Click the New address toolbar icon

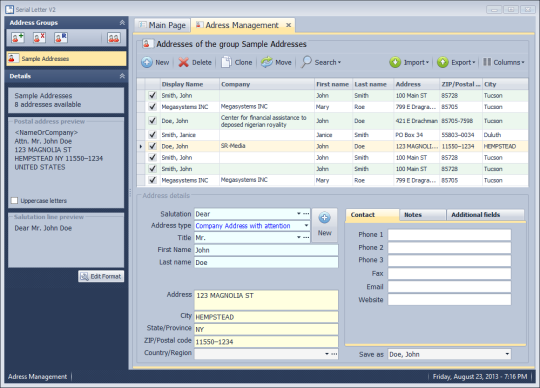pyautogui.click(x=147, y=62)
